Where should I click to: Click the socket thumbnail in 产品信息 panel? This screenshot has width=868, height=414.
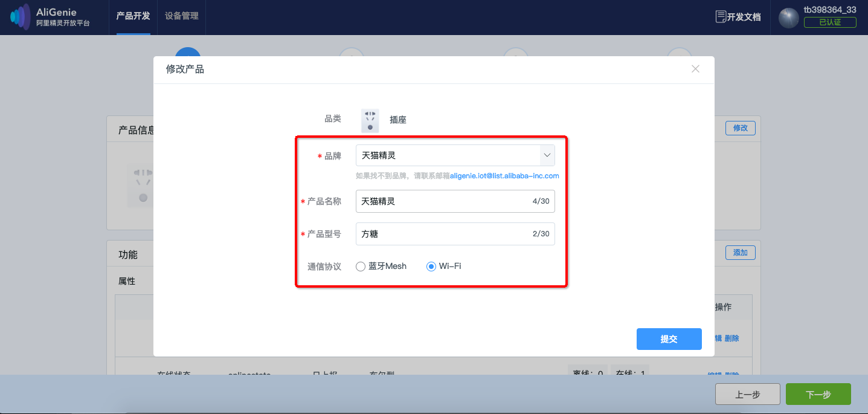pos(141,186)
